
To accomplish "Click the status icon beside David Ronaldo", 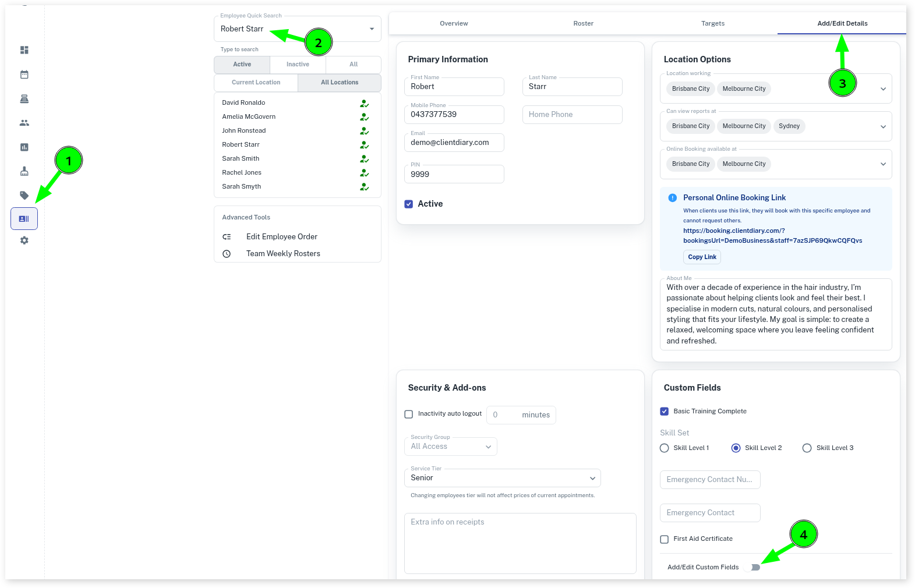I will tap(364, 103).
